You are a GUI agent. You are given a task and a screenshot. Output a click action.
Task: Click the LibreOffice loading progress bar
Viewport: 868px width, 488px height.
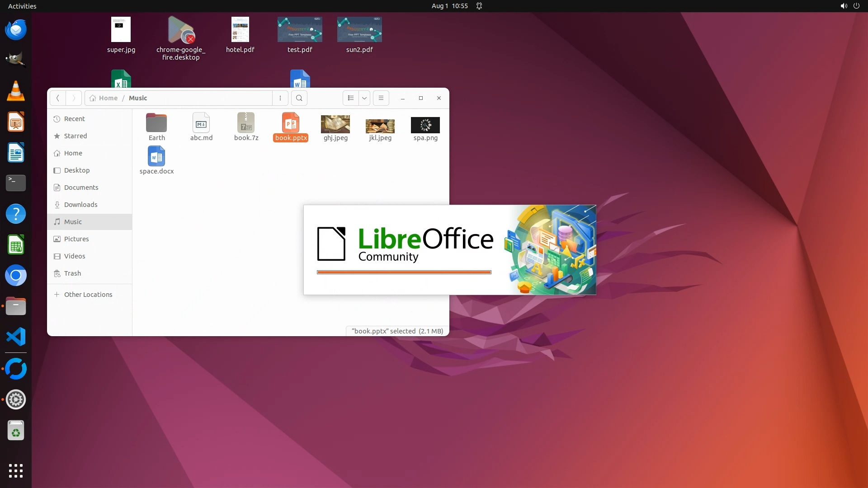point(404,272)
